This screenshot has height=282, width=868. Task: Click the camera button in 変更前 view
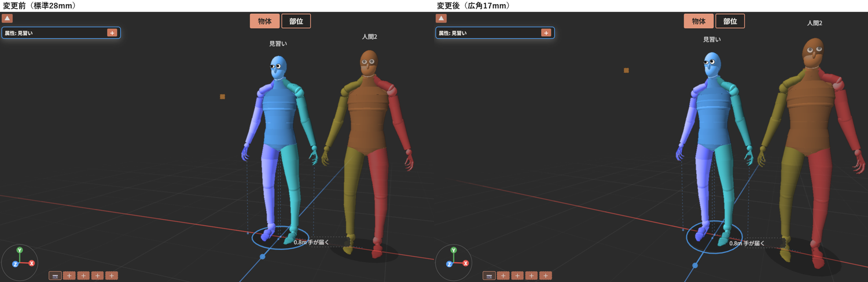[55, 276]
